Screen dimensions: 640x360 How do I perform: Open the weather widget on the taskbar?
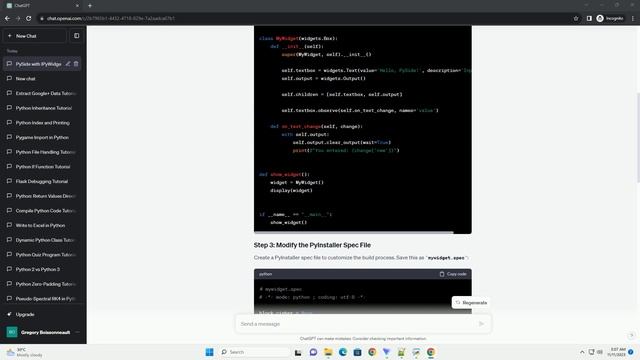[x=24, y=352]
